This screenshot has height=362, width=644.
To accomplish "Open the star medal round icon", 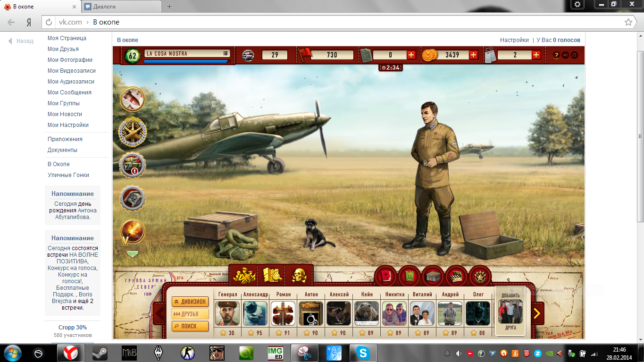I will (x=480, y=276).
